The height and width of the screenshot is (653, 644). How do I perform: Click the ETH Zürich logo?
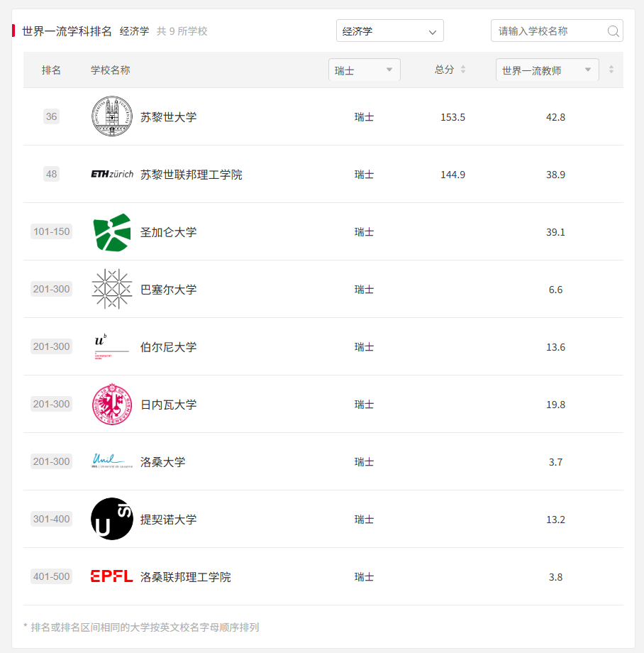click(x=112, y=174)
